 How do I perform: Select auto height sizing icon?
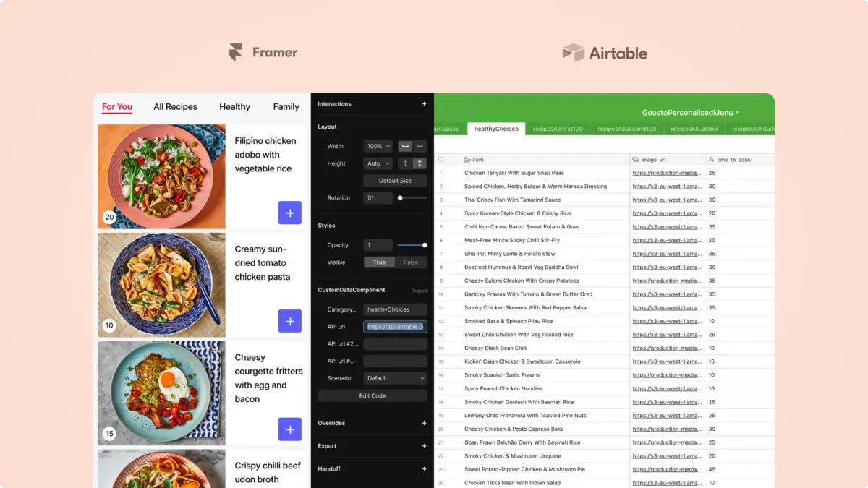(420, 163)
